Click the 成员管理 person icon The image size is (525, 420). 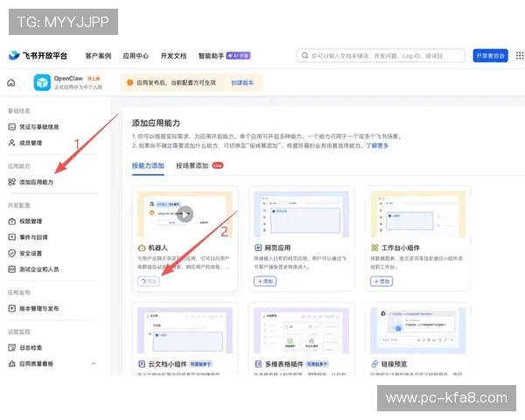point(11,143)
